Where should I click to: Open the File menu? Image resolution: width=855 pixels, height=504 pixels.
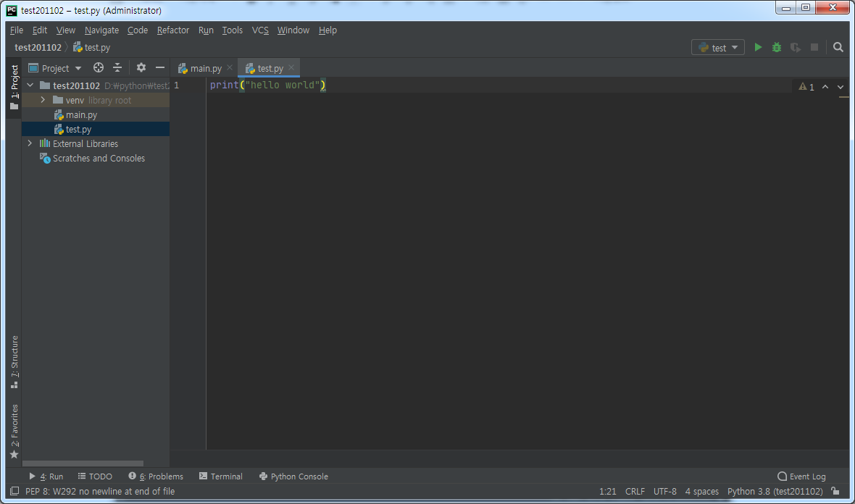(x=17, y=30)
